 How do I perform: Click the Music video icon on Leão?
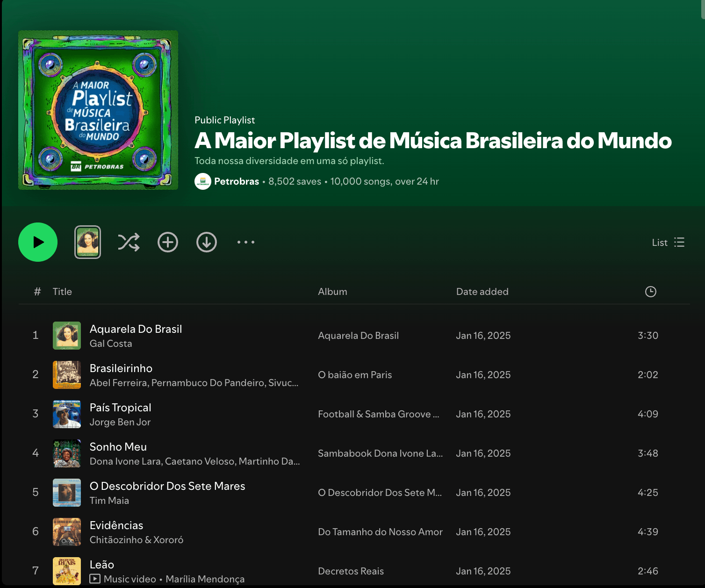click(x=95, y=579)
